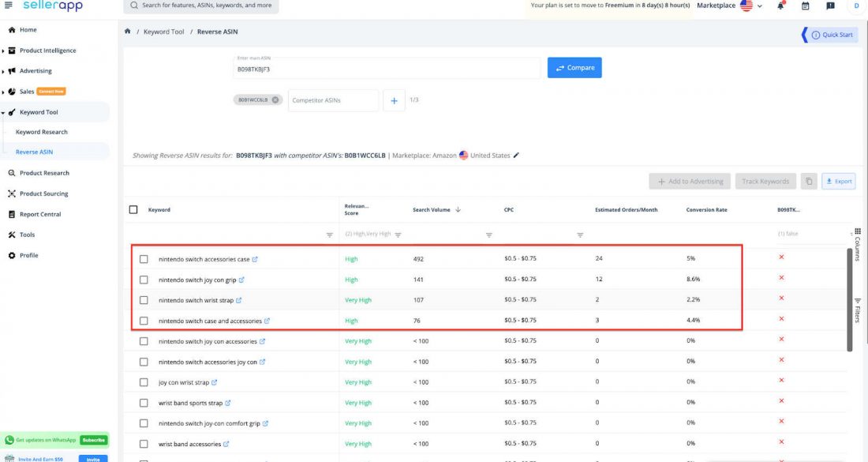This screenshot has height=462, width=868.
Task: Open external link for nintendo switch case and accessories
Action: [267, 321]
